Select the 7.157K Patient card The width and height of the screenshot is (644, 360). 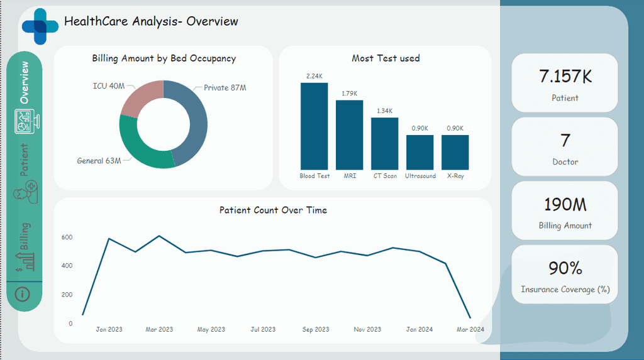565,83
